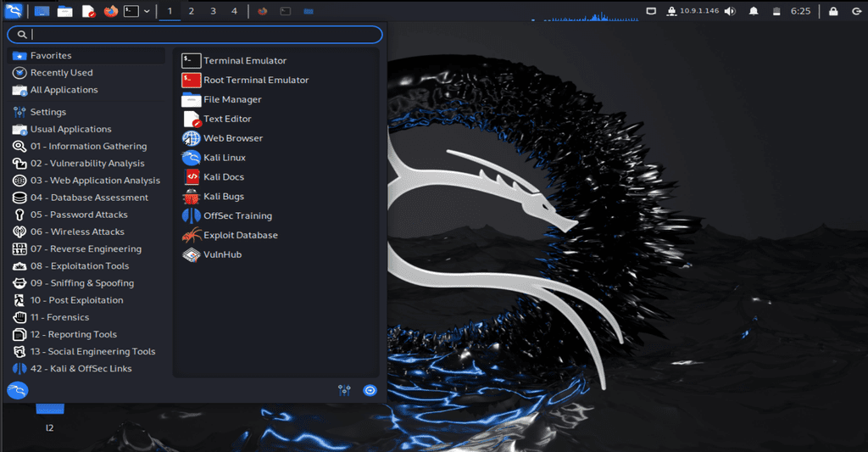The image size is (868, 452).
Task: Launch Terminal Emulator from favorites
Action: (277, 61)
